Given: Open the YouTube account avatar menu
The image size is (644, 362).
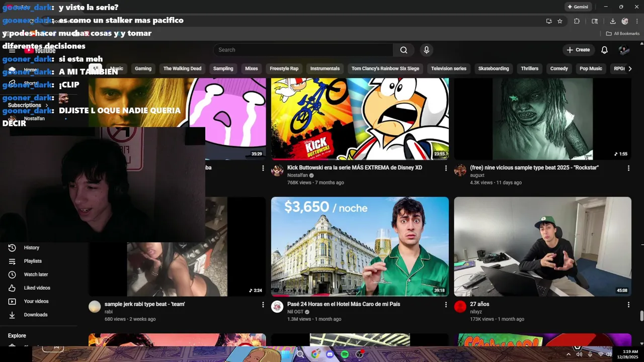Looking at the screenshot, I should (624, 50).
